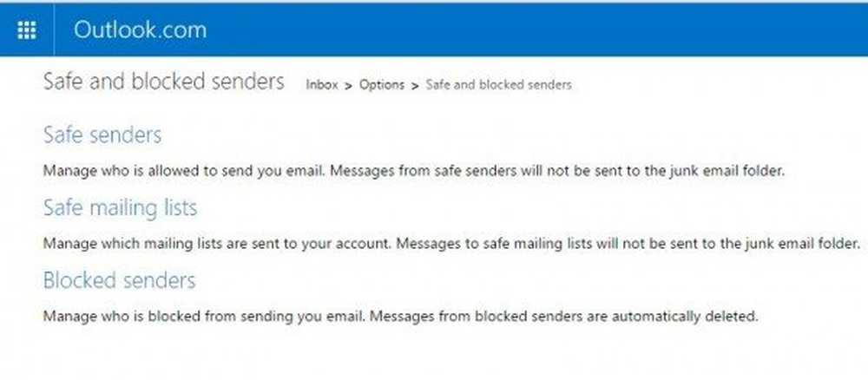This screenshot has height=380, width=868.
Task: Click the description text under Blocked senders
Action: (x=400, y=317)
